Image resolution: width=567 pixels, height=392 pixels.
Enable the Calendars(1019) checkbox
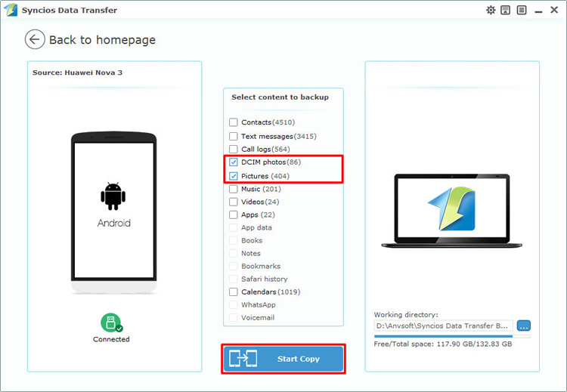[x=234, y=292]
